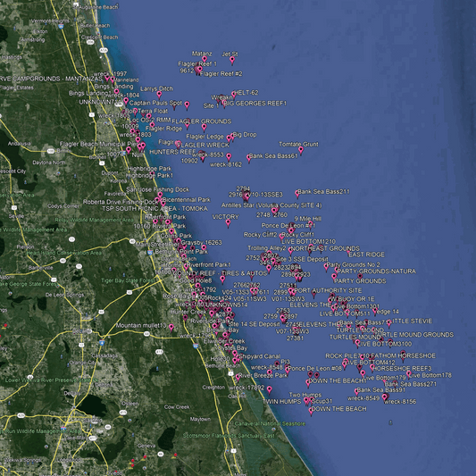Click the Canaveral National Seashore label
The height and width of the screenshot is (476, 476).
[270, 423]
